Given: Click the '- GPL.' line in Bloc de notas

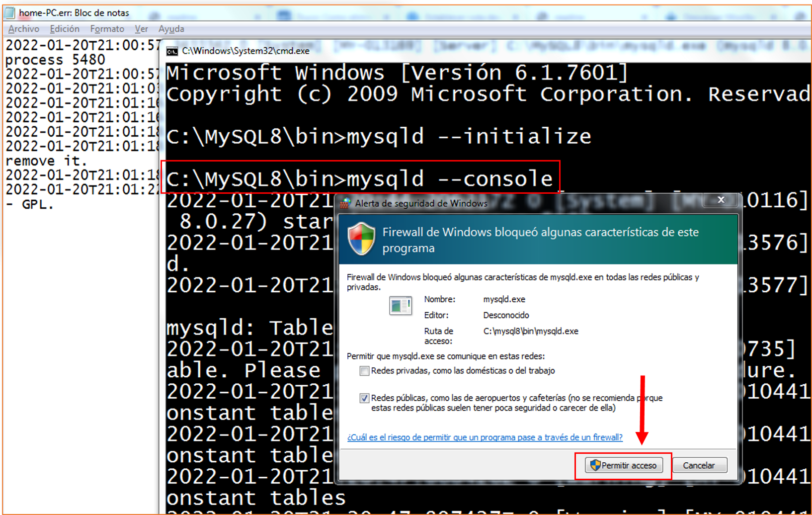Looking at the screenshot, I should pyautogui.click(x=29, y=204).
